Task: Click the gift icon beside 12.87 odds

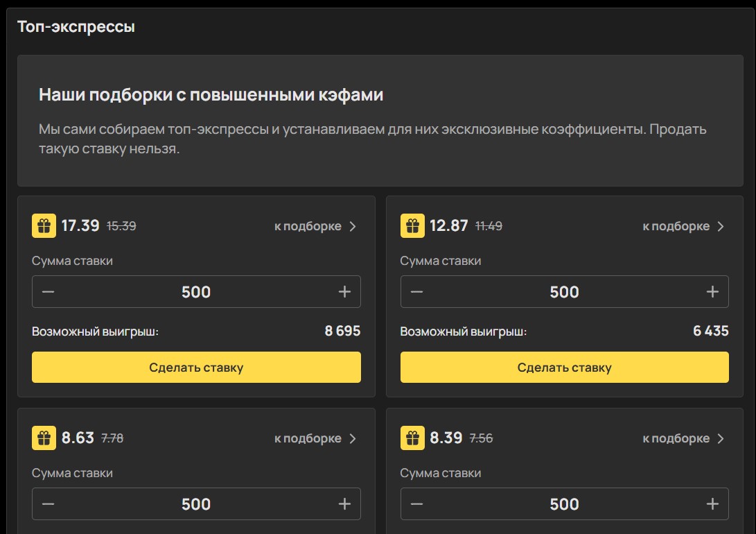Action: [x=412, y=226]
